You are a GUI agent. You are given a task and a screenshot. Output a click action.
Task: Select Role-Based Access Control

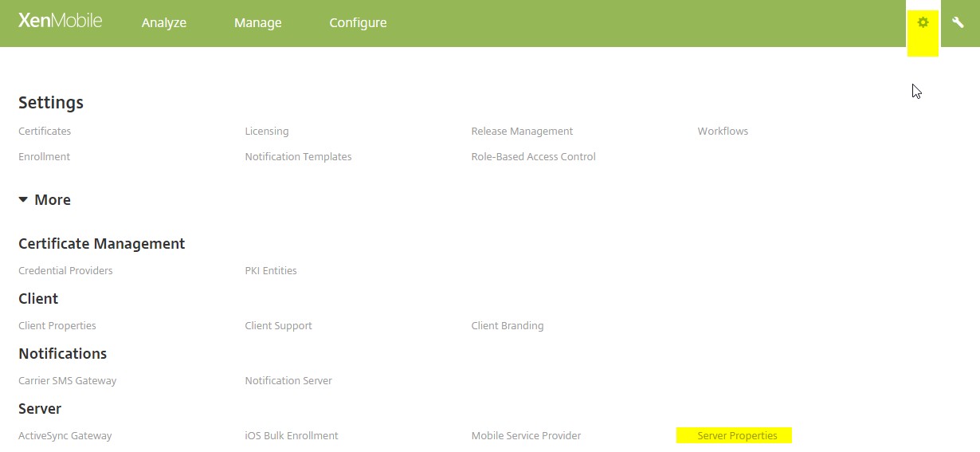(533, 157)
